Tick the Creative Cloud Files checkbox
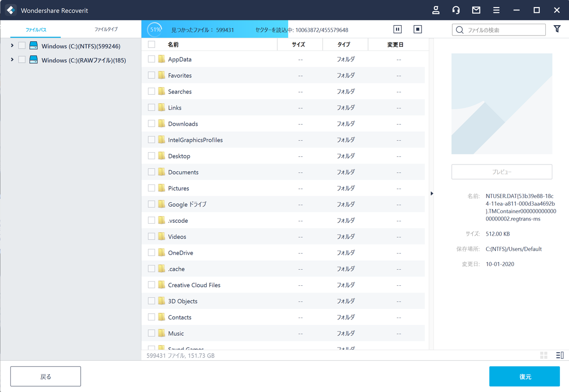569x392 pixels. [x=151, y=285]
